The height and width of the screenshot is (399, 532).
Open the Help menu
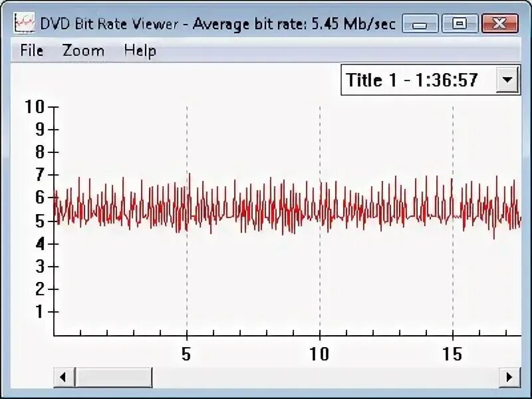point(140,51)
